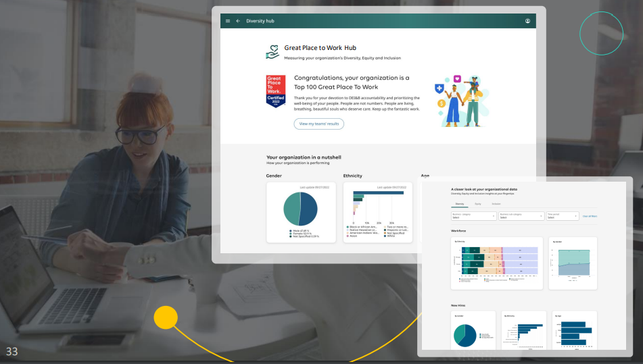This screenshot has width=643, height=364.
Task: Click the Clear all filters link
Action: click(x=590, y=216)
